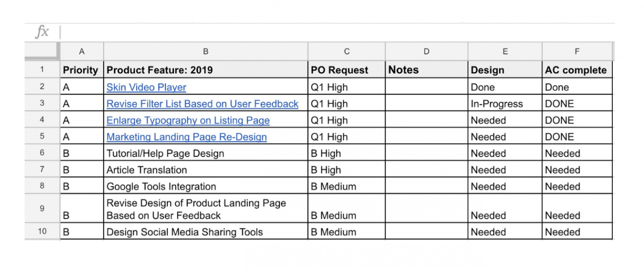Open Marketing Landing Page Re-Design link
This screenshot has width=644, height=269.
coord(187,137)
